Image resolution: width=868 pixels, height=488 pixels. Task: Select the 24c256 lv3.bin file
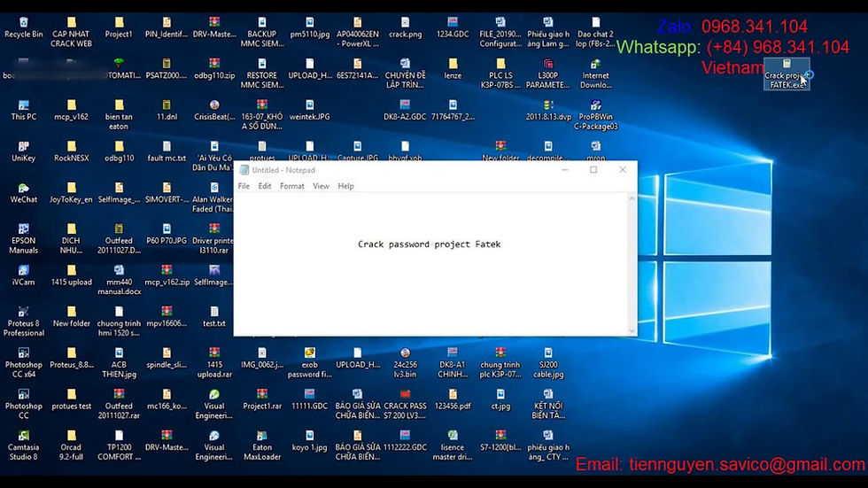click(406, 363)
